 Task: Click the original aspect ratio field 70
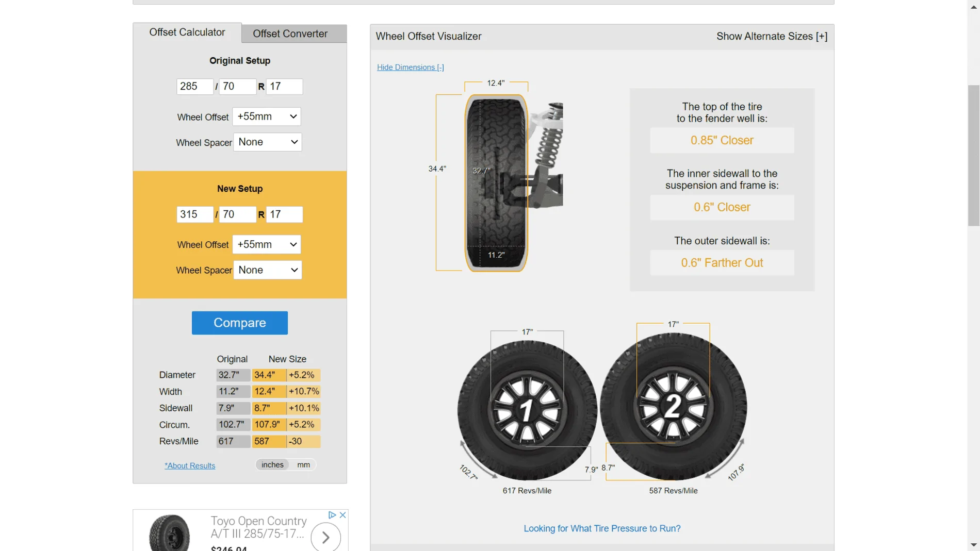click(x=237, y=87)
